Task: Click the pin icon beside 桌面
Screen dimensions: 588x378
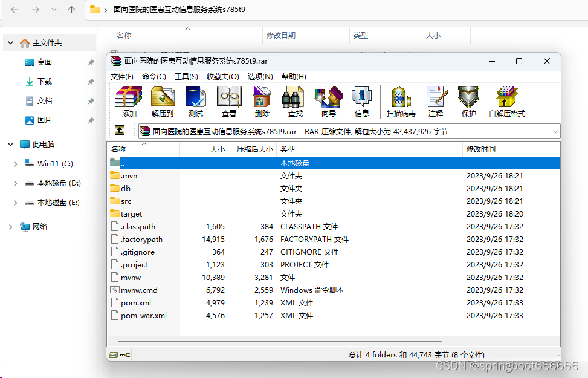Action: (91, 62)
